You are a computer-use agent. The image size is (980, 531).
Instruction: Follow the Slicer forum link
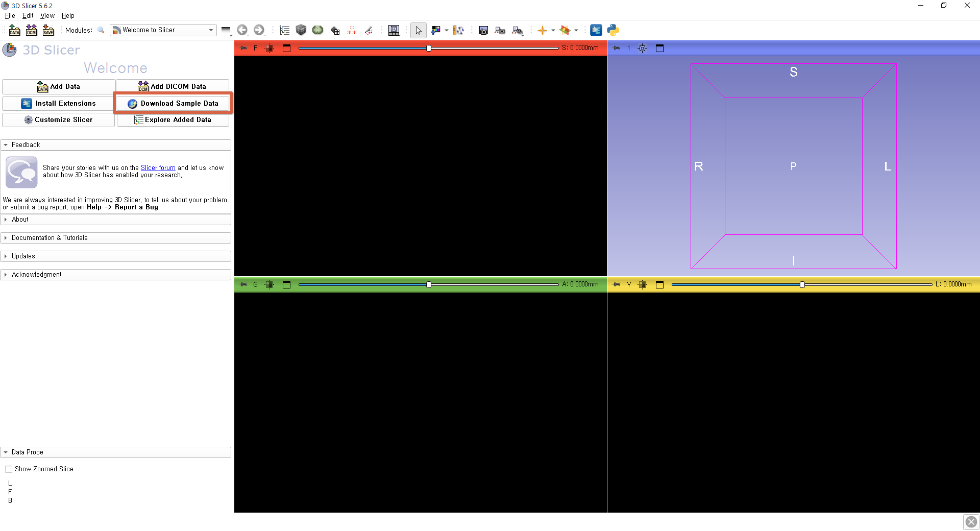[158, 167]
